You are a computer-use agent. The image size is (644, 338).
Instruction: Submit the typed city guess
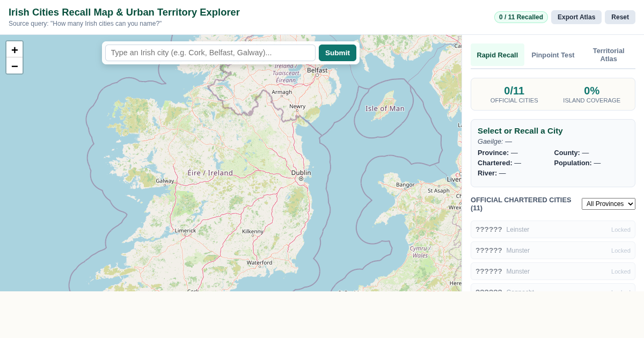pyautogui.click(x=338, y=53)
